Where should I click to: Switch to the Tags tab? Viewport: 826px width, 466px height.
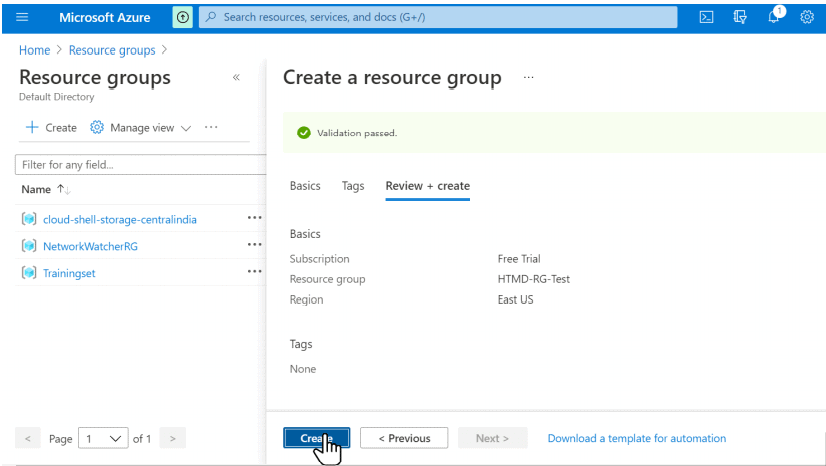(x=353, y=186)
